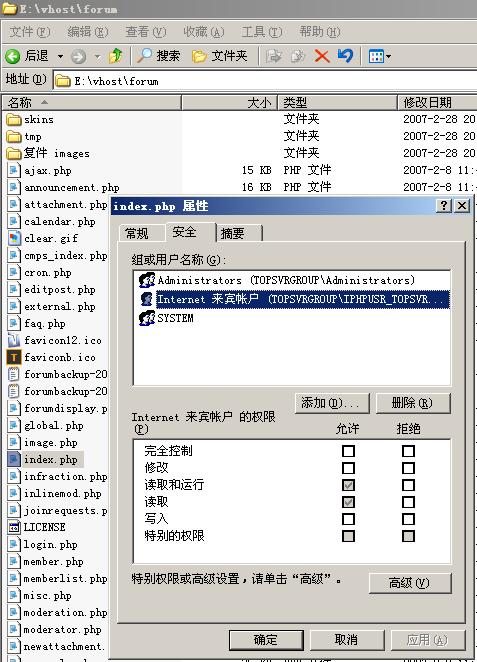Toggle Allow for 读取和运行 permission

click(348, 485)
